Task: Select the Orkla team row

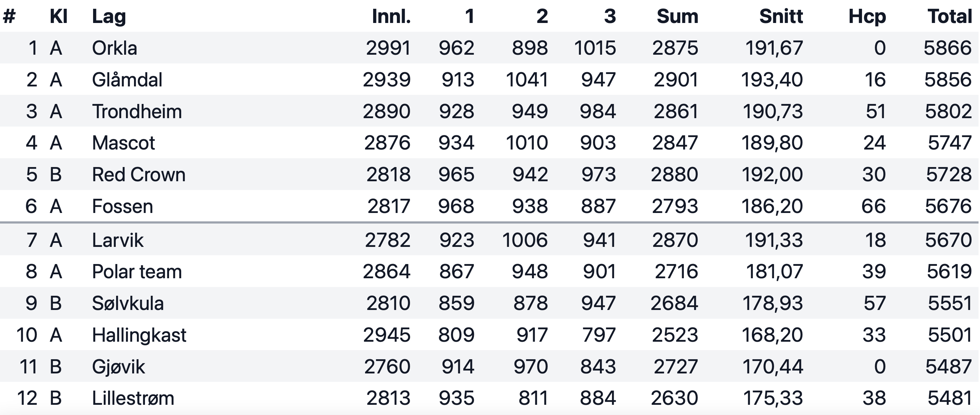Action: point(489,47)
